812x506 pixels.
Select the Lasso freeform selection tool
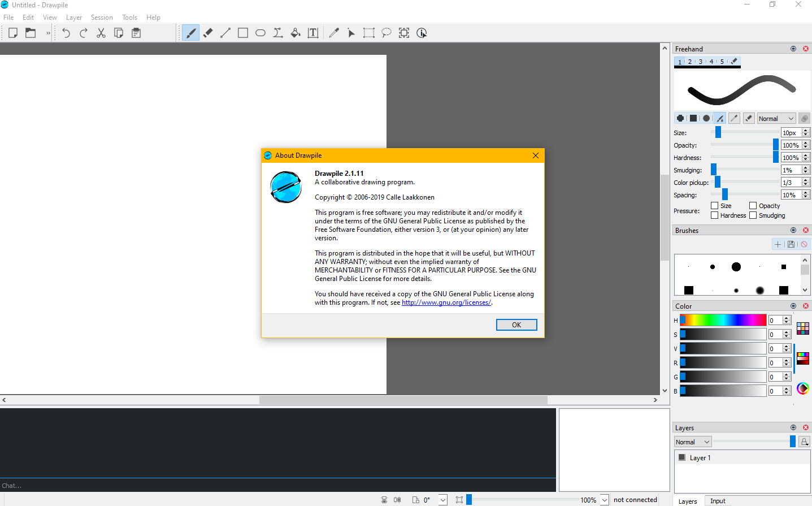coord(387,33)
